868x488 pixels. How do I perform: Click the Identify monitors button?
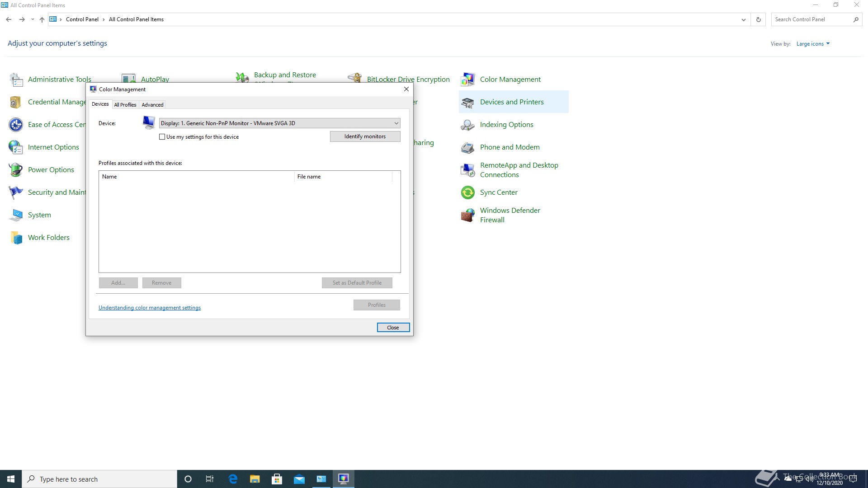(x=365, y=136)
